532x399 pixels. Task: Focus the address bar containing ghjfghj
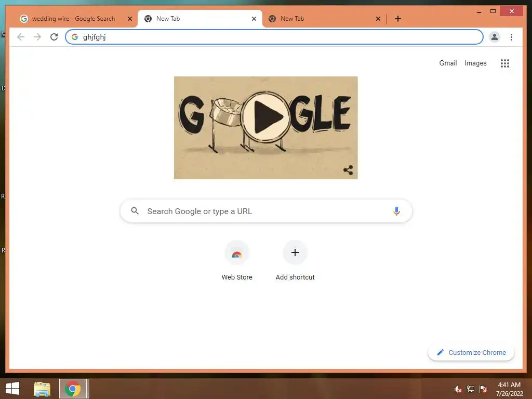coord(274,37)
